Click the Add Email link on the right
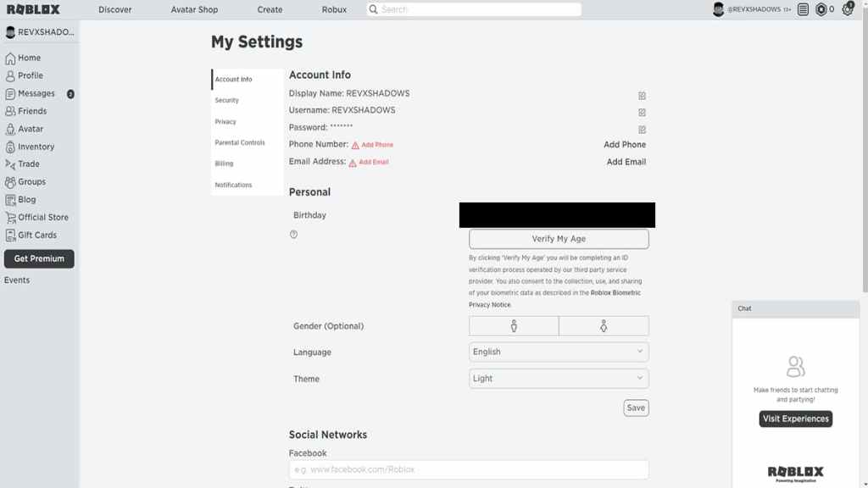Image resolution: width=868 pixels, height=488 pixels. [x=626, y=162]
